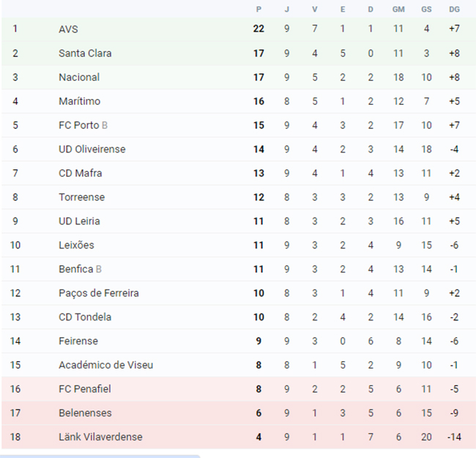The image size is (476, 458).
Task: Open the Paços de Ferreira entry
Action: pyautogui.click(x=99, y=293)
